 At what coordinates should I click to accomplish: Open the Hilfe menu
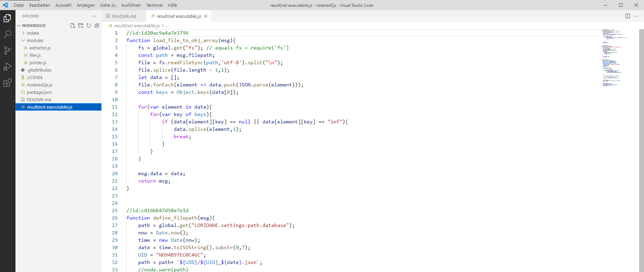[x=172, y=5]
